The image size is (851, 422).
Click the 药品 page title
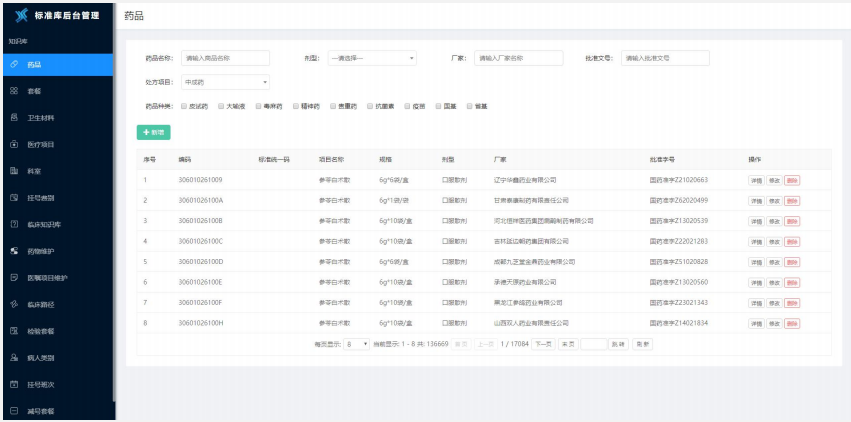tap(134, 16)
